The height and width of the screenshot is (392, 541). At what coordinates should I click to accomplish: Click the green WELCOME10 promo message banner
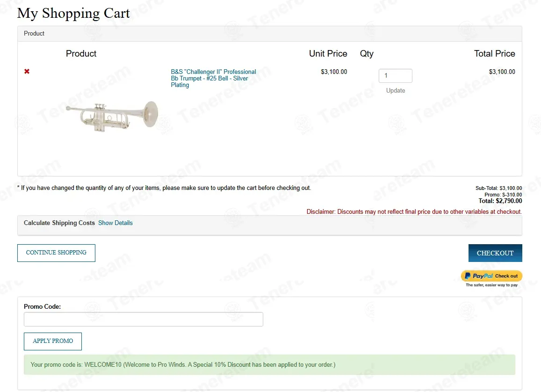[269, 365]
